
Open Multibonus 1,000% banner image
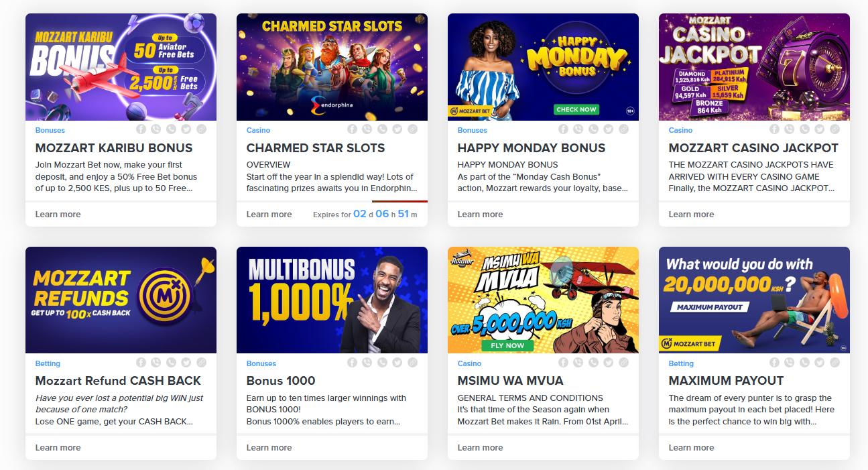tap(332, 300)
